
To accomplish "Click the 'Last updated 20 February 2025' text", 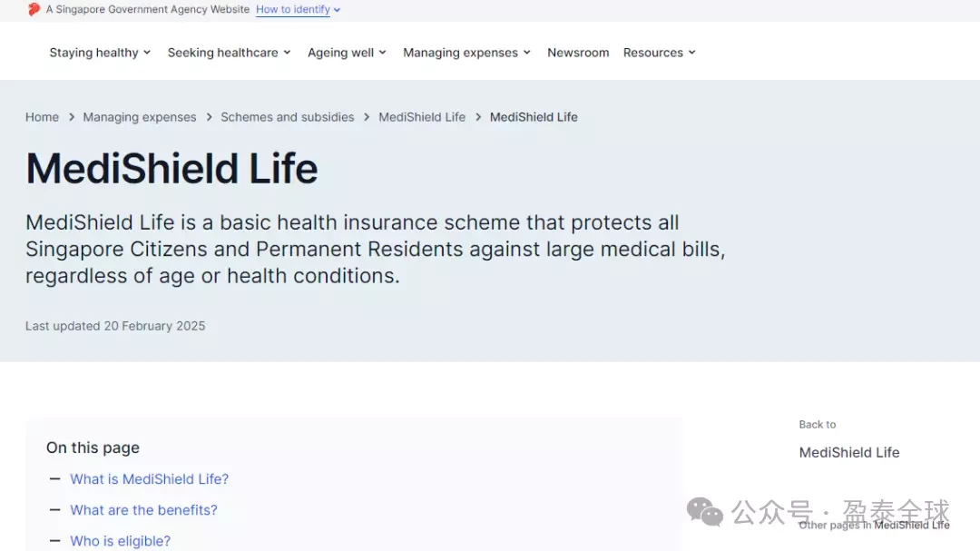I will point(115,326).
